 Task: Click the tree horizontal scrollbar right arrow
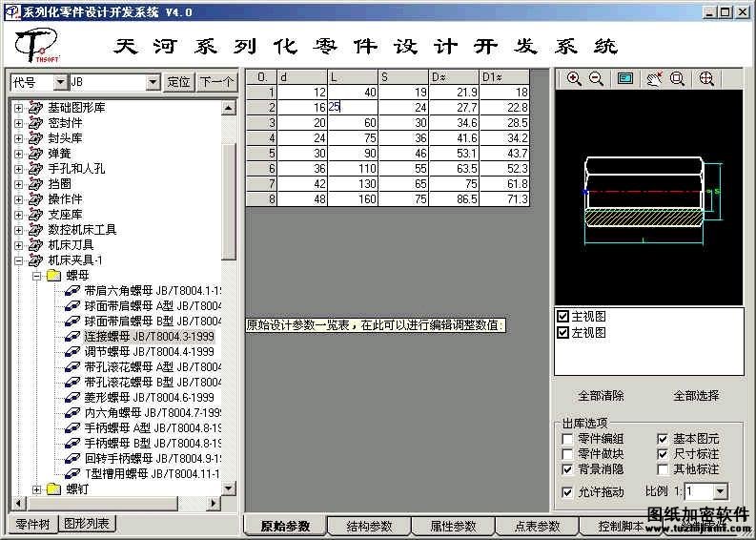[213, 504]
